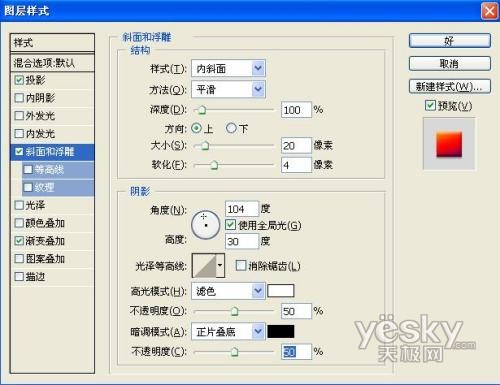This screenshot has height=385, width=500.
Task: Enable the 等高线 contour sub-option checkbox
Action: 28,170
